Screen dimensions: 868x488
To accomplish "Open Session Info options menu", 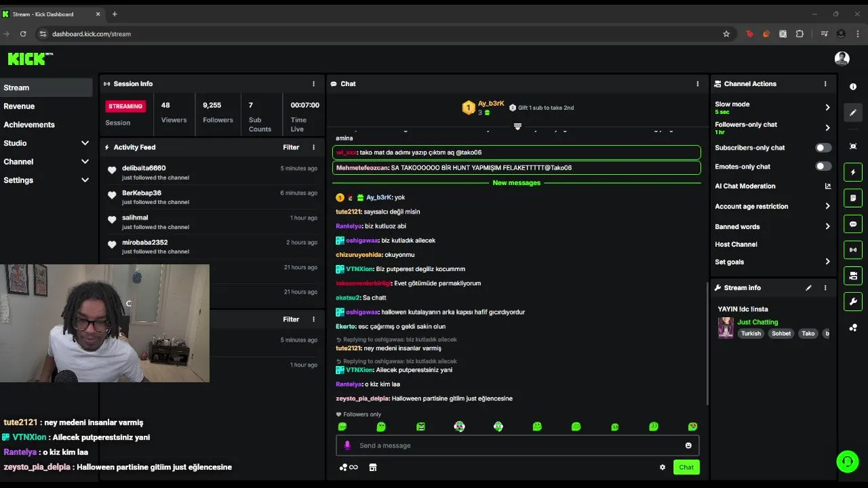I will [x=313, y=84].
